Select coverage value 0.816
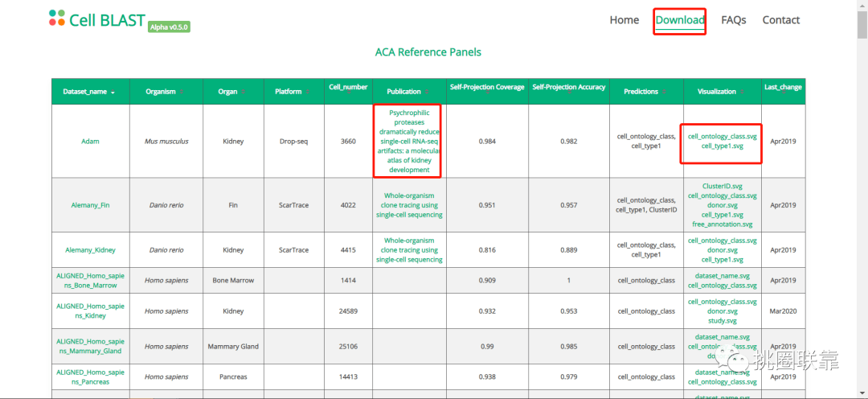This screenshot has height=399, width=868. pos(487,250)
